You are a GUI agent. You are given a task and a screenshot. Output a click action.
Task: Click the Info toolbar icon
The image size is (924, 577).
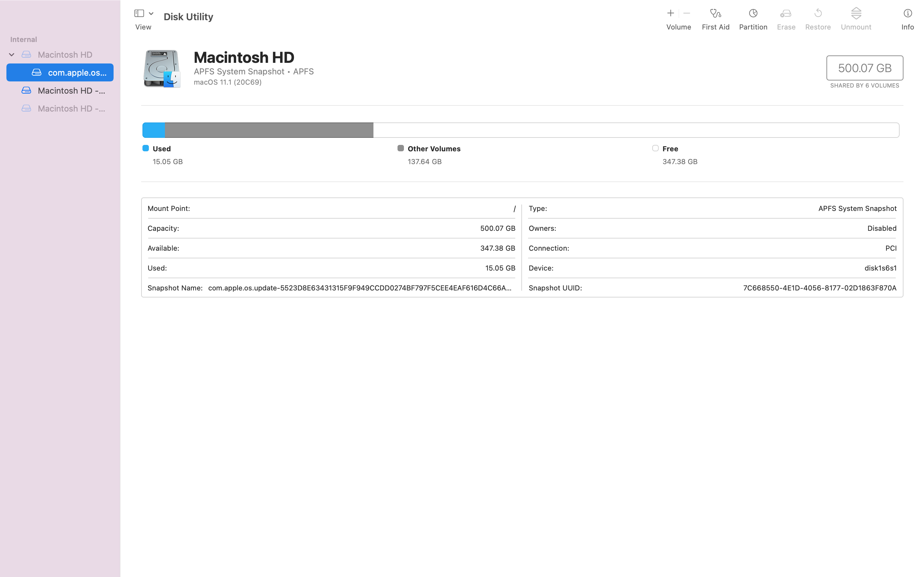coord(907,14)
